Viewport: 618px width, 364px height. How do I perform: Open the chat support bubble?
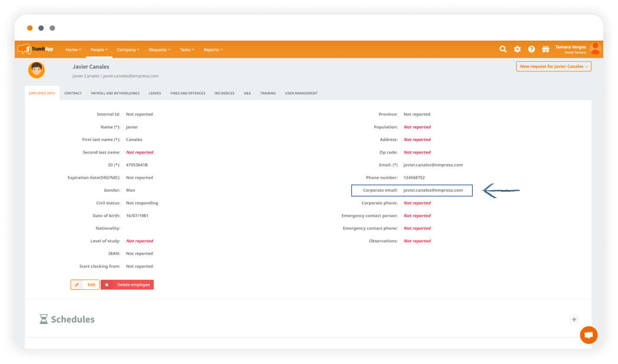tap(588, 335)
